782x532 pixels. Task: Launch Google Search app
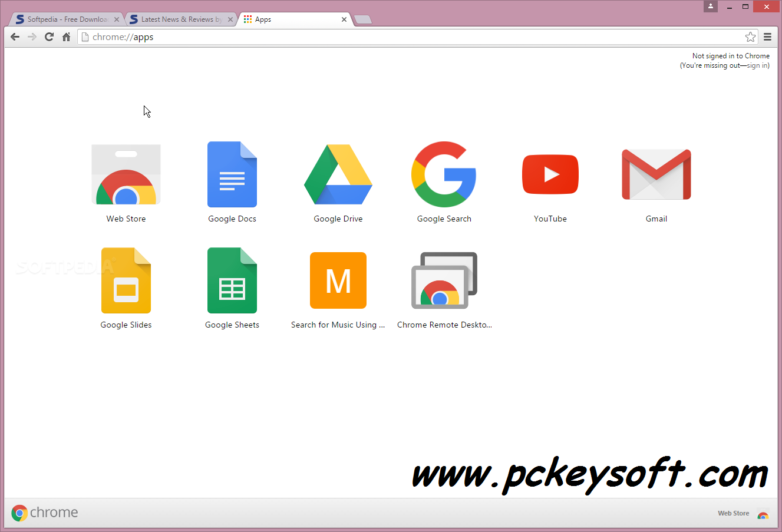coord(444,174)
